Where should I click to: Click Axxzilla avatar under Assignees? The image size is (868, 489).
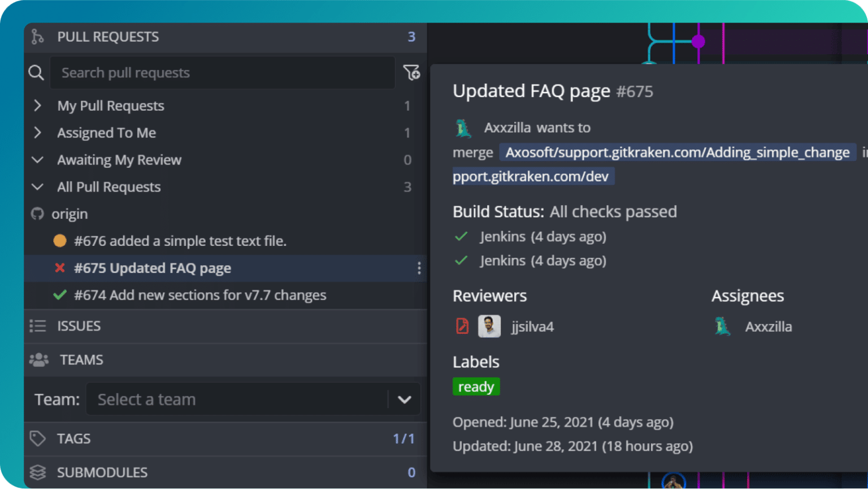723,327
